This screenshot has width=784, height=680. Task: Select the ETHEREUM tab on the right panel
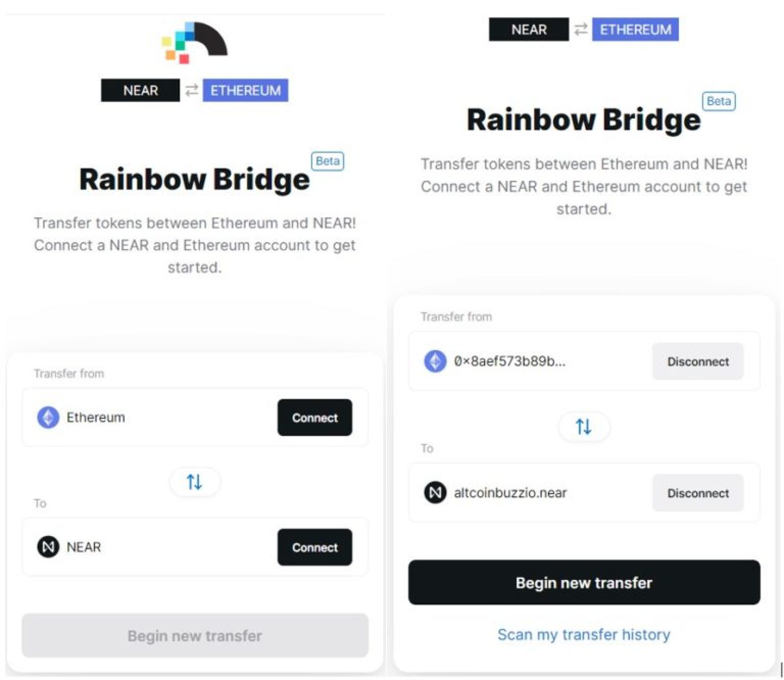[x=634, y=29]
